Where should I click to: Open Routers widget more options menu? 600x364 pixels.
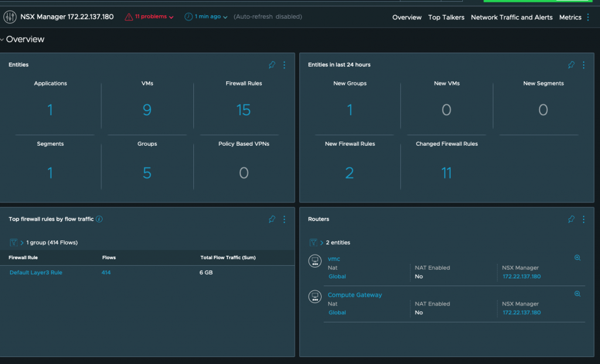tap(584, 219)
